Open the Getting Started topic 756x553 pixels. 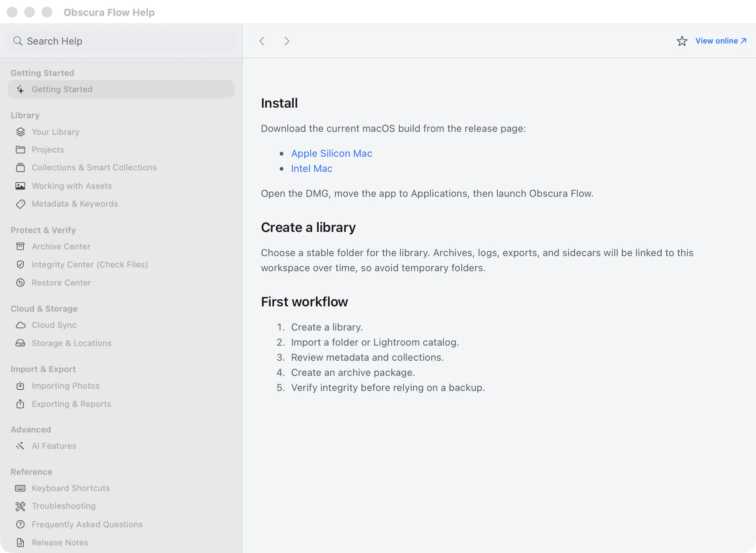coord(121,89)
